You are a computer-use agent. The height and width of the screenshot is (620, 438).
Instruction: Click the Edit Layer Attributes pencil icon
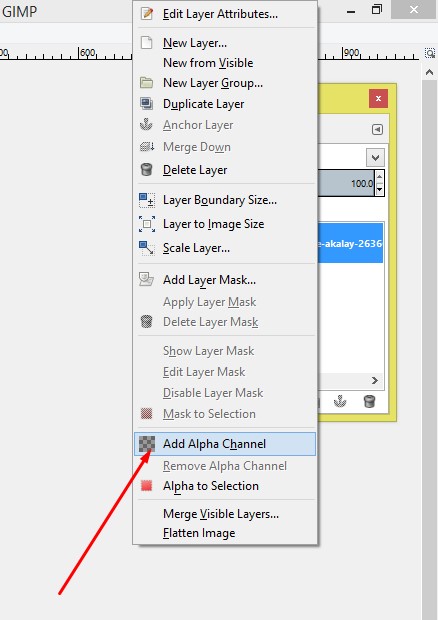[x=147, y=13]
